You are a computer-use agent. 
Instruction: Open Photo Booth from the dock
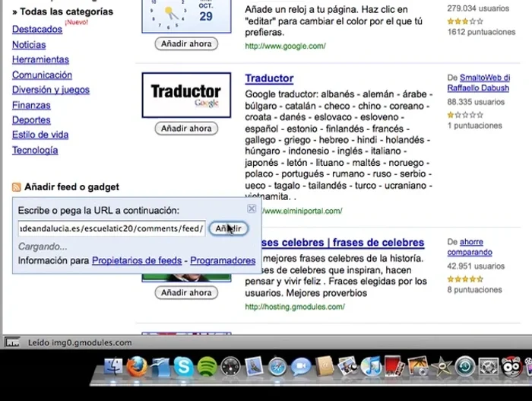pyautogui.click(x=394, y=366)
